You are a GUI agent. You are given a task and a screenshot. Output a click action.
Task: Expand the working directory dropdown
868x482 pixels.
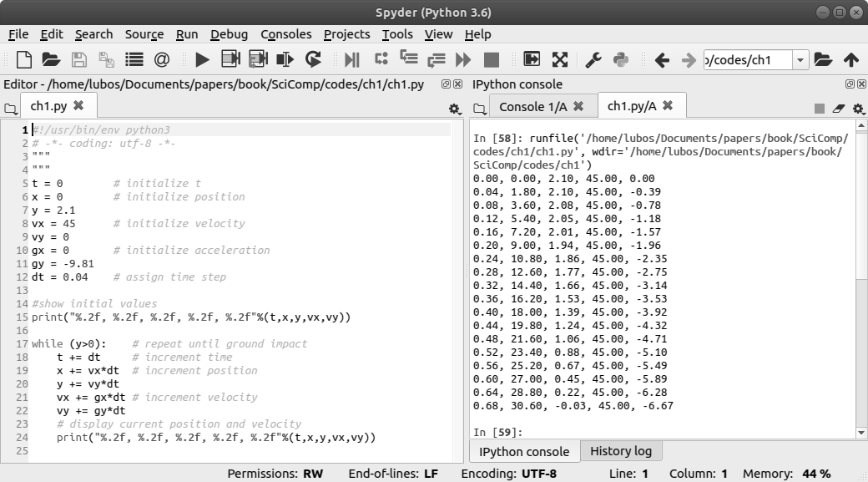[800, 60]
